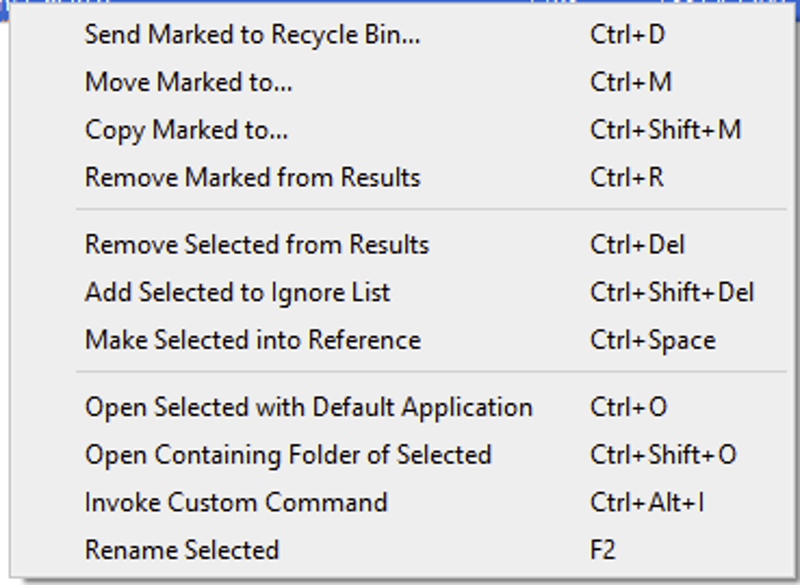The height and width of the screenshot is (585, 800).
Task: Activate the entry labeled Ctrl+Shift+Del
Action: tap(401, 293)
